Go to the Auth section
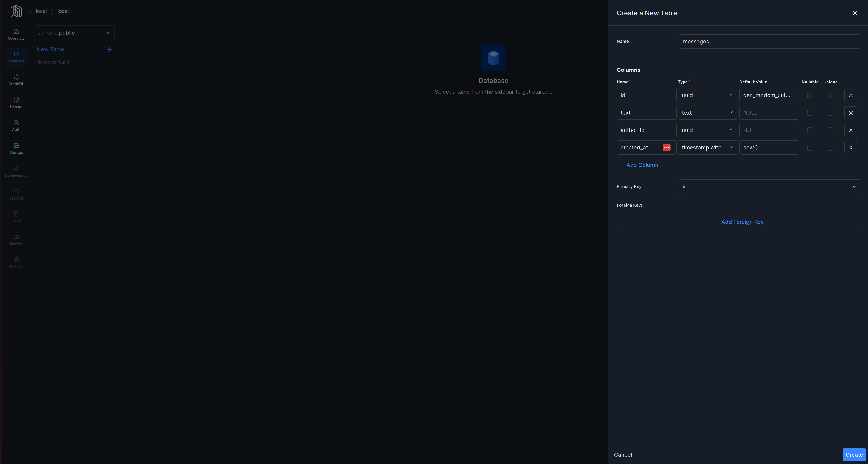Screen dimensions: 868x464 tap(16, 125)
